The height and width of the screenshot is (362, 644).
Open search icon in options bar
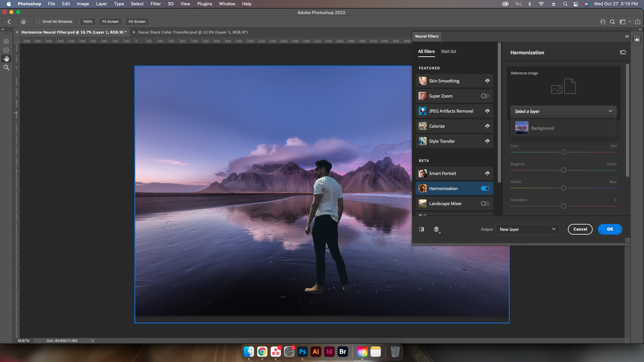[x=612, y=22]
